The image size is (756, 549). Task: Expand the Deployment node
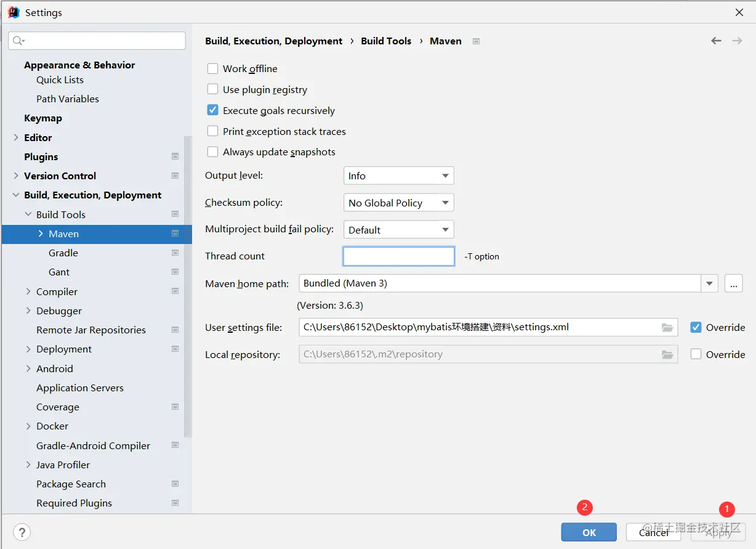(x=28, y=349)
